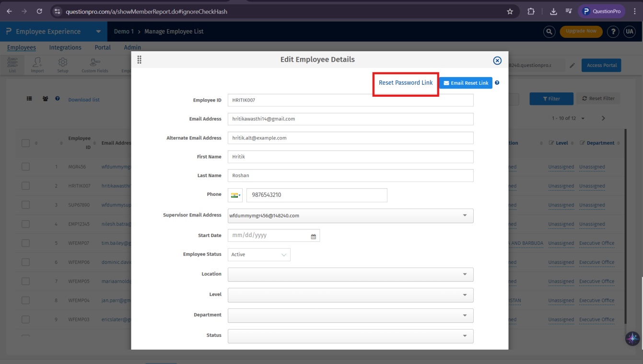The image size is (643, 364).
Task: Open the Custom Fields toolbar icon
Action: (x=94, y=65)
